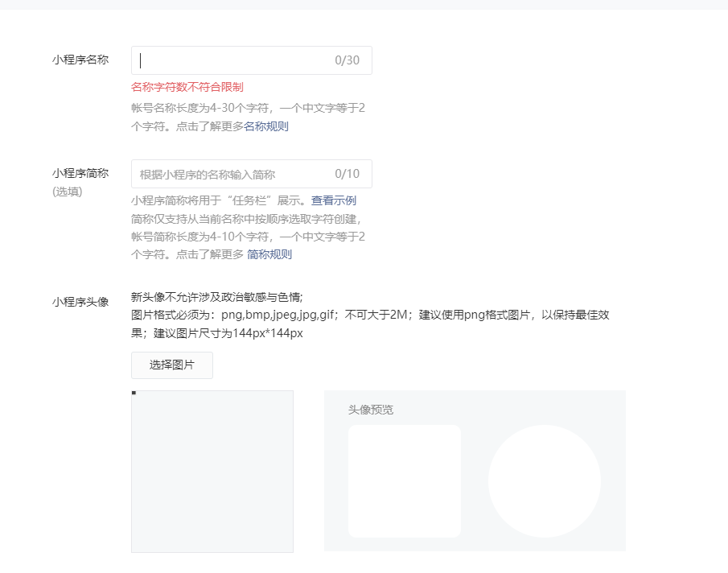The width and height of the screenshot is (728, 573).
Task: Click the 小程序名称 name input field
Action: (251, 60)
